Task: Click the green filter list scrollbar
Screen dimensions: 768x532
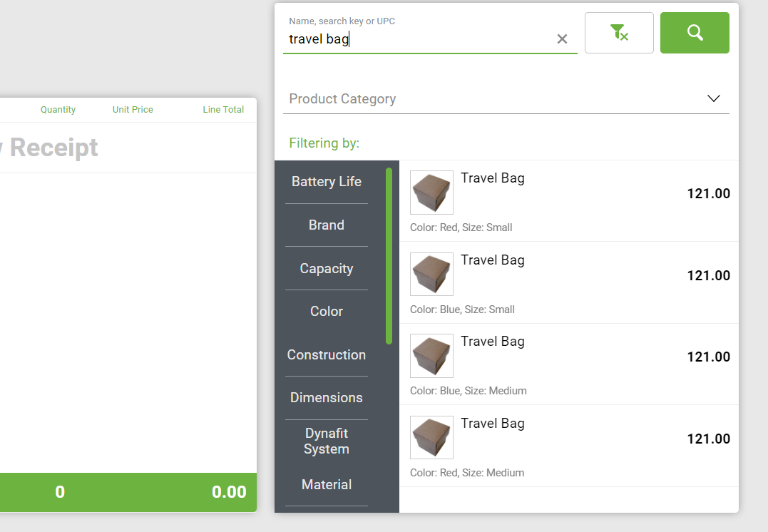Action: [x=389, y=256]
